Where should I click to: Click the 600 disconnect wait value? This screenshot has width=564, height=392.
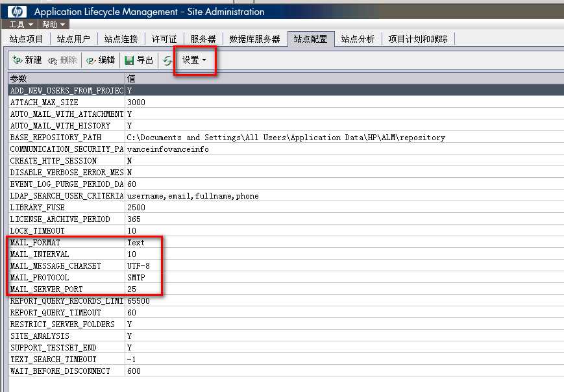[134, 371]
